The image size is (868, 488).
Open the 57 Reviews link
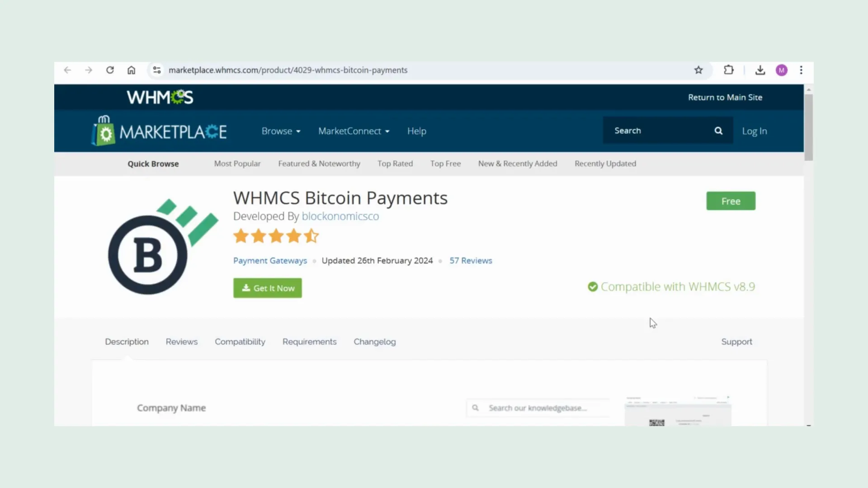[471, 261]
